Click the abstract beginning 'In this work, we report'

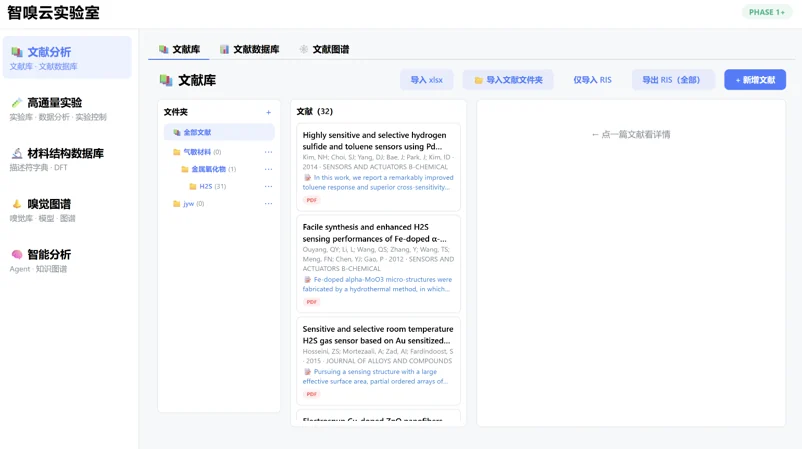(378, 183)
